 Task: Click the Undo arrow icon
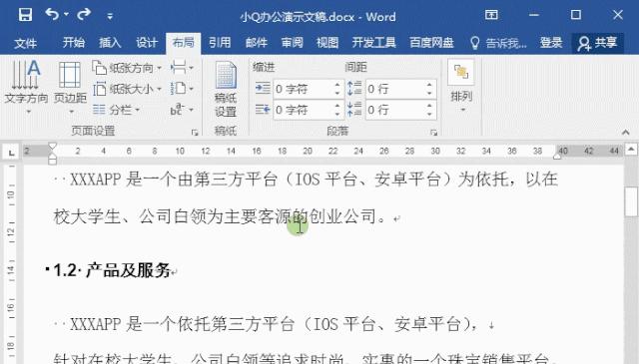tap(52, 15)
